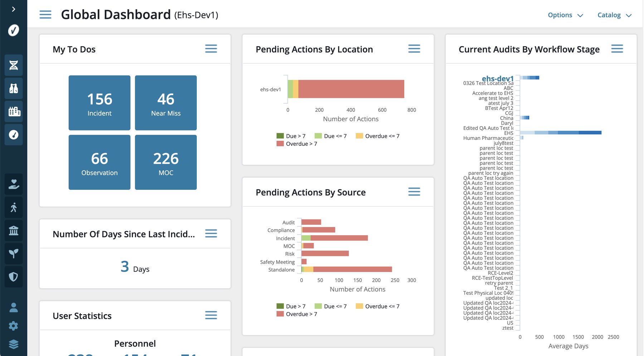Click the checkmark logo icon in sidebar
The height and width of the screenshot is (356, 644).
[14, 30]
